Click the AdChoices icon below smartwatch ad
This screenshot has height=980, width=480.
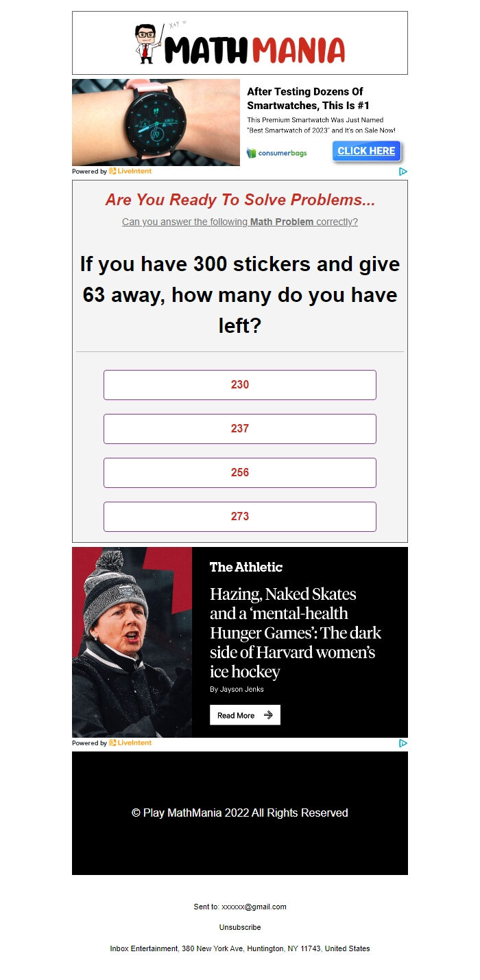403,172
